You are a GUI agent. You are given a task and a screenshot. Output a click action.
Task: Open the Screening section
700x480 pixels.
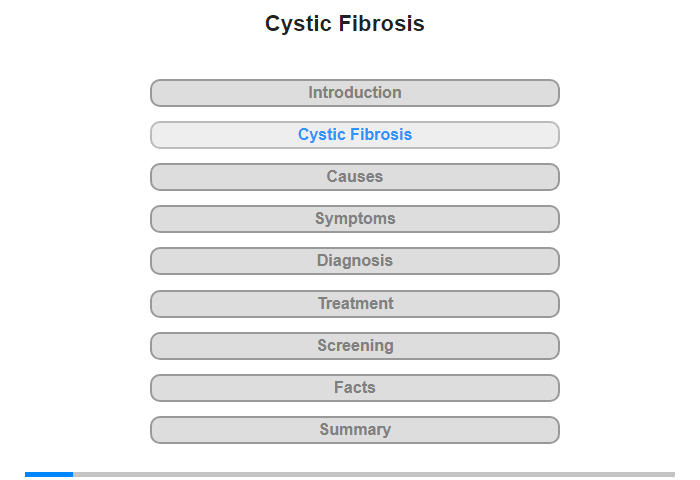[x=355, y=346]
